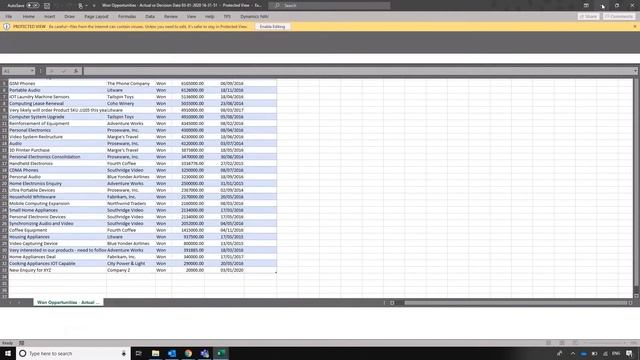Viewport: 640px width, 360px height.
Task: Click the Excel icon on the taskbar
Action: coord(221,353)
